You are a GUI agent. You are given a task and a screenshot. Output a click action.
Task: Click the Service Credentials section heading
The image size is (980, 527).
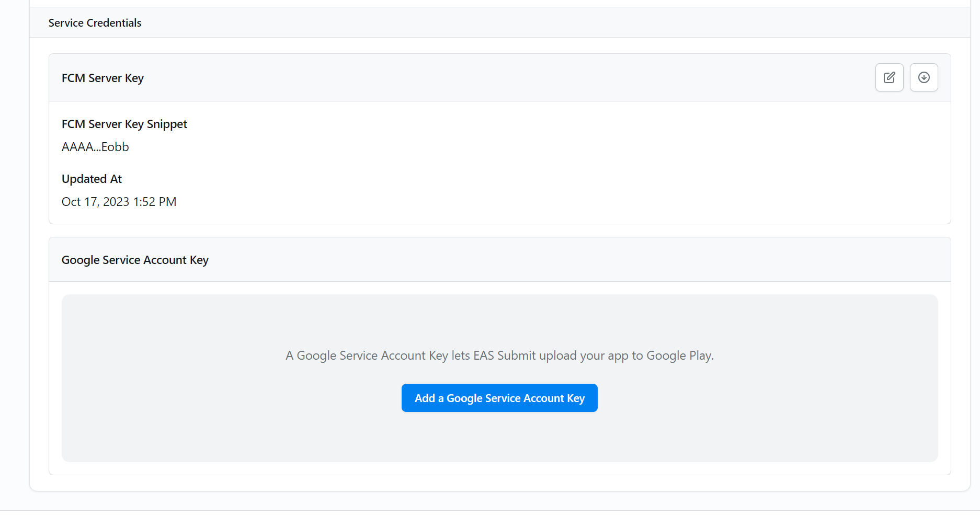coord(95,23)
